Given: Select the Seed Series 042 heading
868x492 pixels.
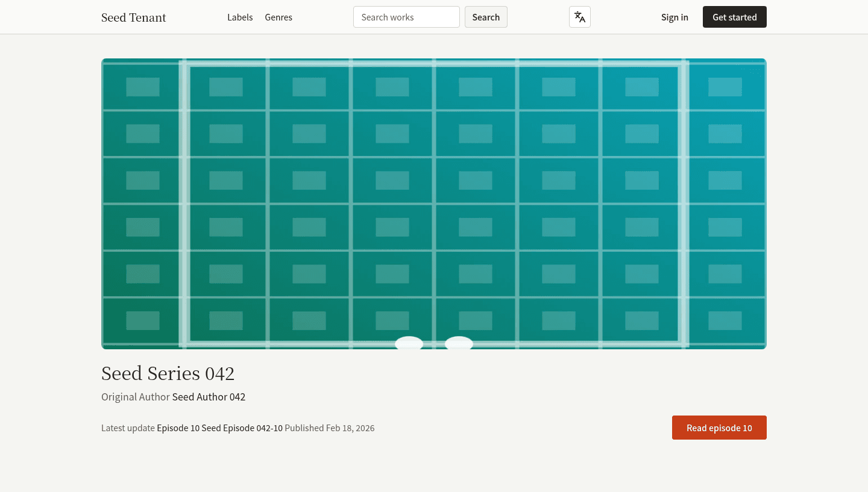Looking at the screenshot, I should [168, 373].
